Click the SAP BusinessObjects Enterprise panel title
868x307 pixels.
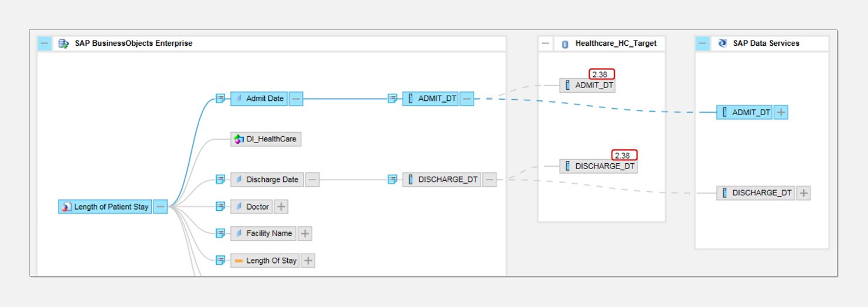tap(134, 43)
